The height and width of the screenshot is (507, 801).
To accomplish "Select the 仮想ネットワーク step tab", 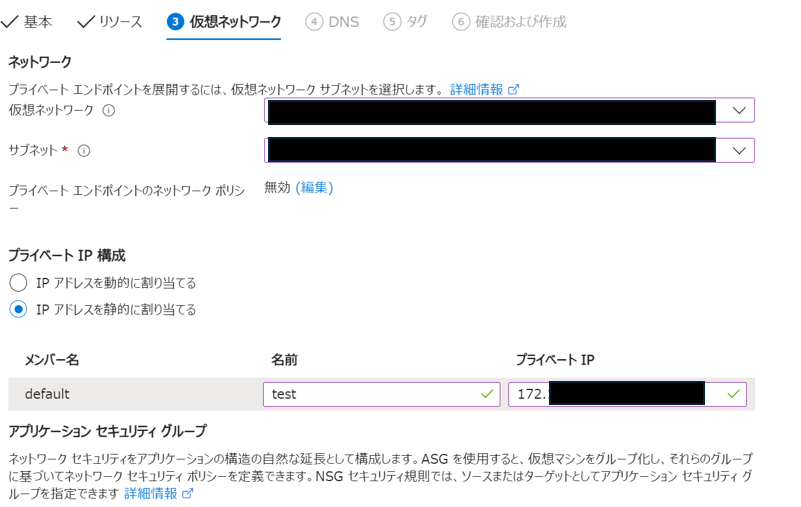I will coord(224,21).
